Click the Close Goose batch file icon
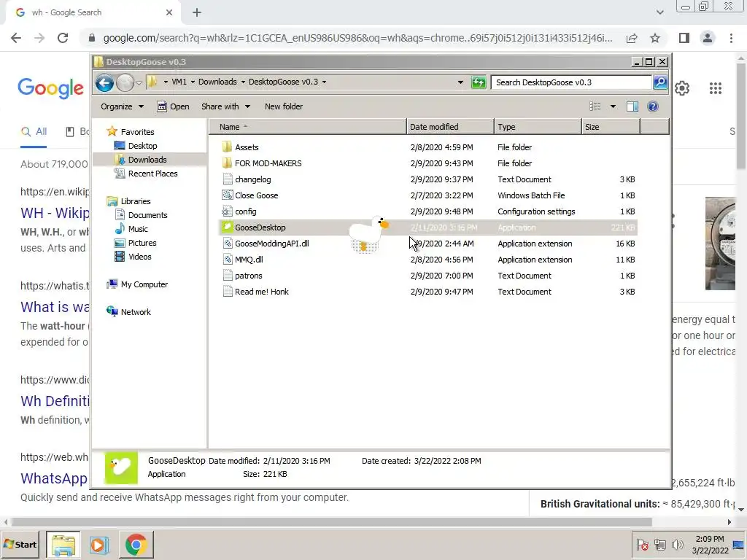 click(228, 195)
